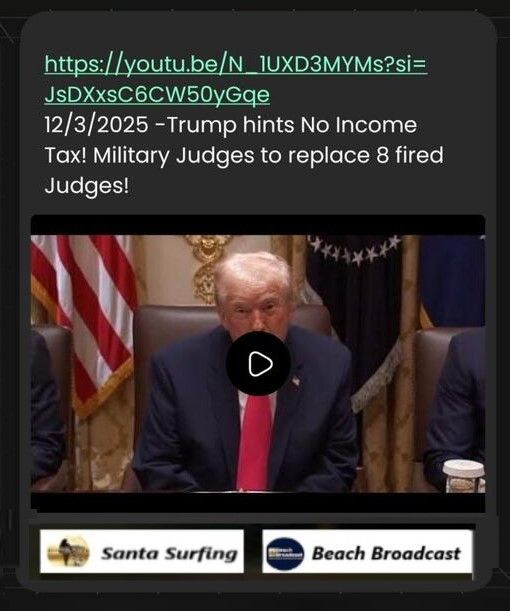Click the lidded cup in the video frame
Viewport: 510px width, 611px height.
[x=464, y=476]
